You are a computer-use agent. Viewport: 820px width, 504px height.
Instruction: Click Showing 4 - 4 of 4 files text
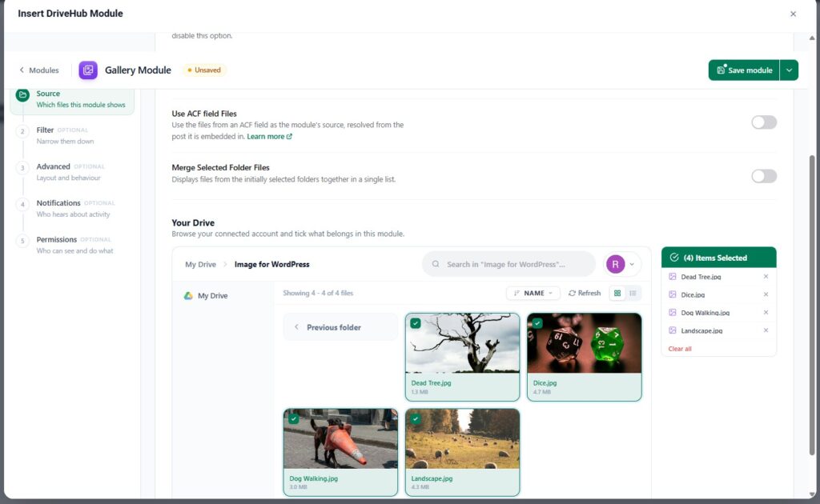pos(318,293)
